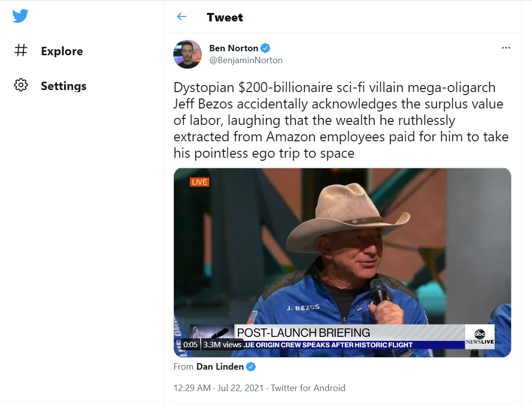
Task: Click Dan Linden's verified badge
Action: point(252,367)
